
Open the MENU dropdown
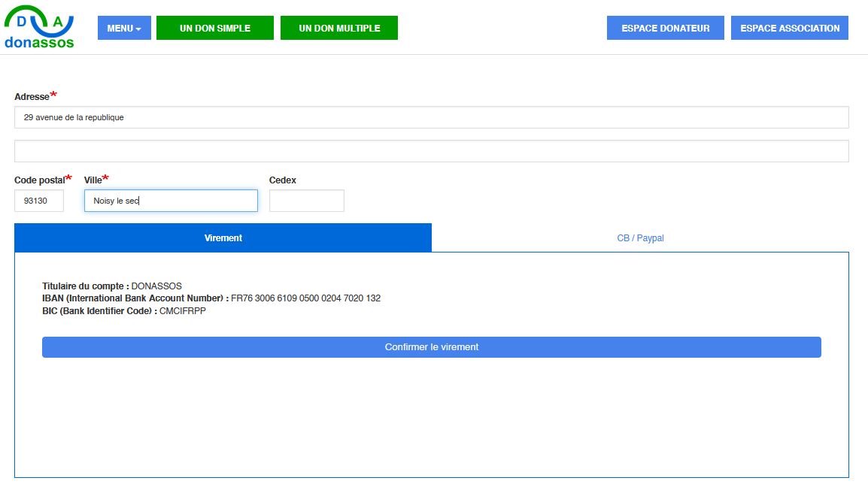coord(124,29)
